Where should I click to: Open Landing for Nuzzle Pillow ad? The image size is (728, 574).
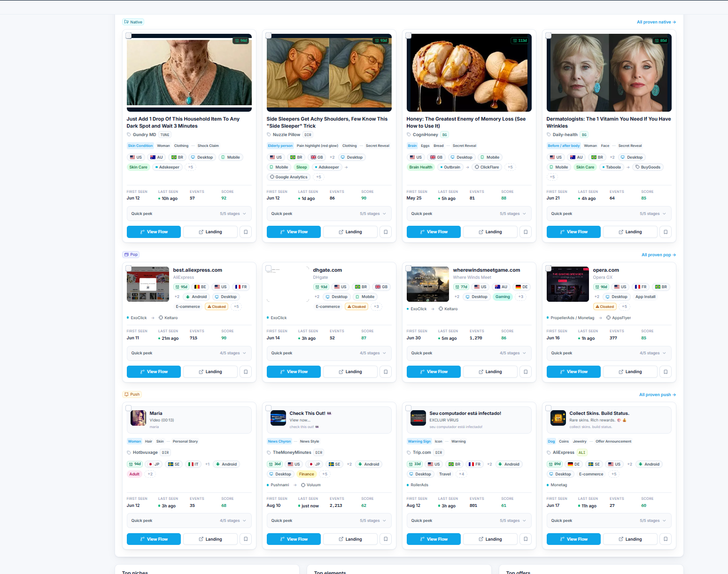(350, 232)
